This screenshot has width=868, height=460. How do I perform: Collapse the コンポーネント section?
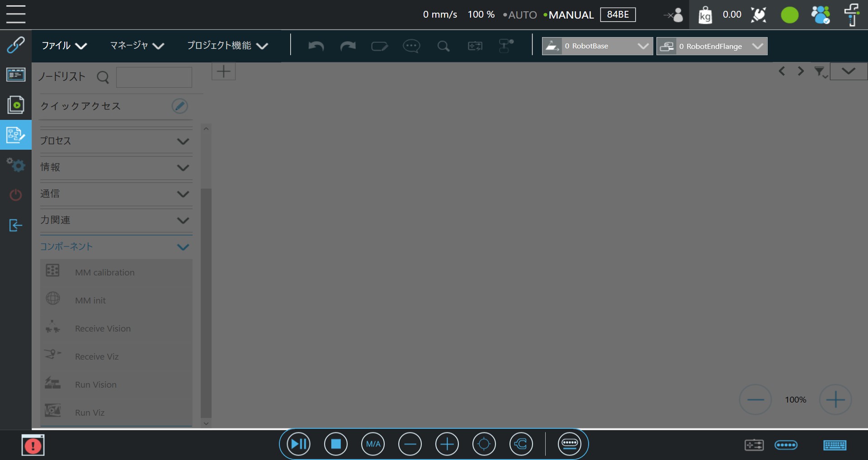tap(116, 247)
